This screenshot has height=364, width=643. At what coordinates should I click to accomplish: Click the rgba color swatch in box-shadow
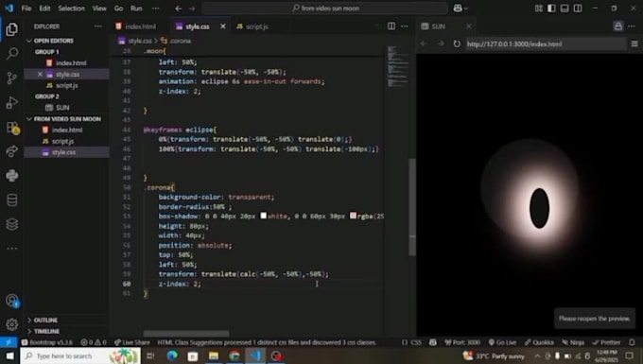pyautogui.click(x=353, y=216)
